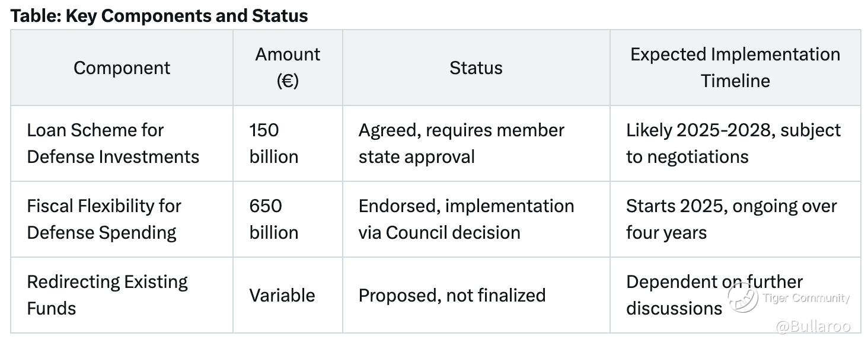
Task: Click the Variable amount cell
Action: pos(282,295)
